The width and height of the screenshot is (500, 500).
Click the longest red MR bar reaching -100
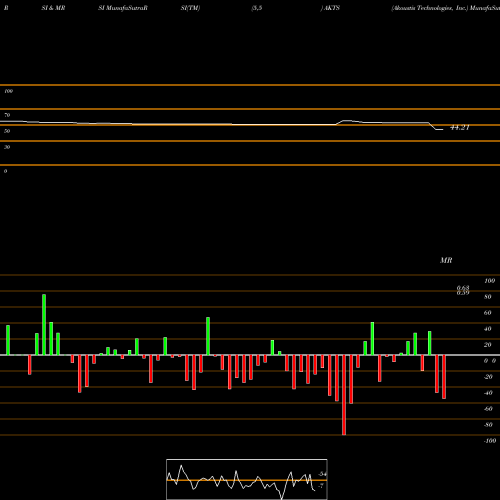[344, 395]
